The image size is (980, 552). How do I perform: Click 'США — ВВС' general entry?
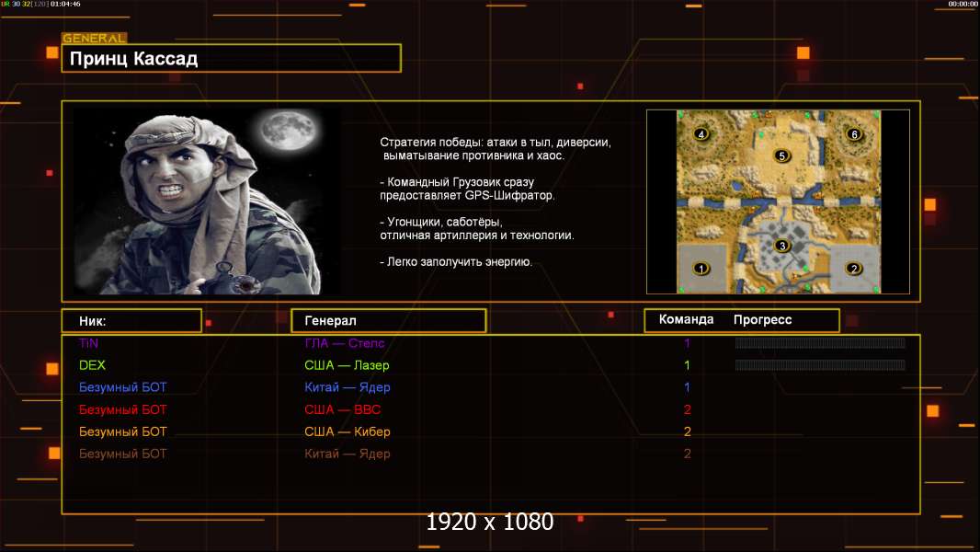pyautogui.click(x=343, y=410)
